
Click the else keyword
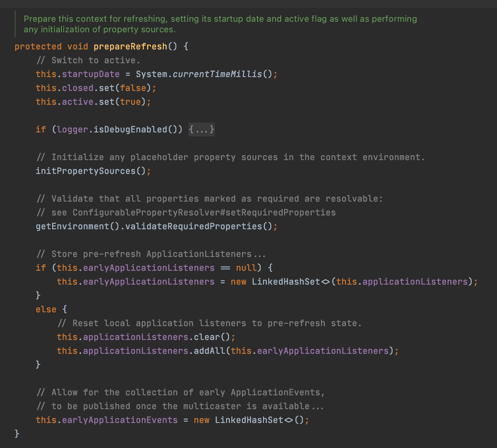pos(46,309)
